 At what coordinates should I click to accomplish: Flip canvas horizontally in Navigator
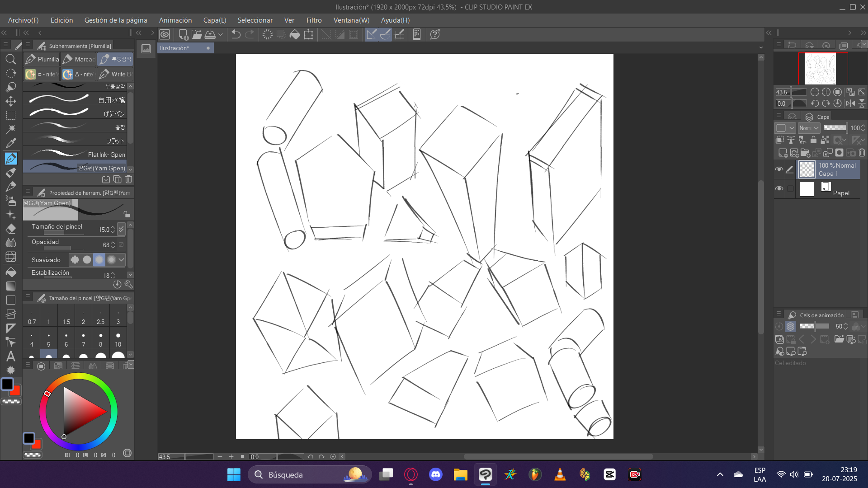coord(850,103)
